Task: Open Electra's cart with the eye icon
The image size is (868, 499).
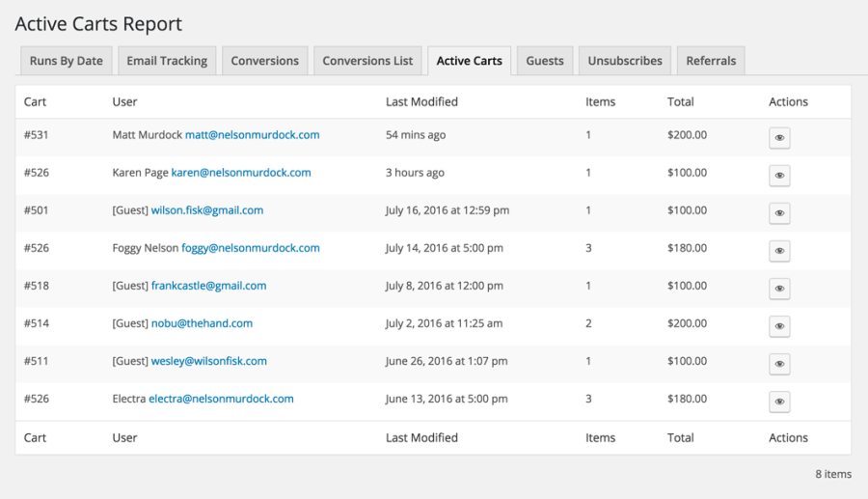Action: click(779, 402)
